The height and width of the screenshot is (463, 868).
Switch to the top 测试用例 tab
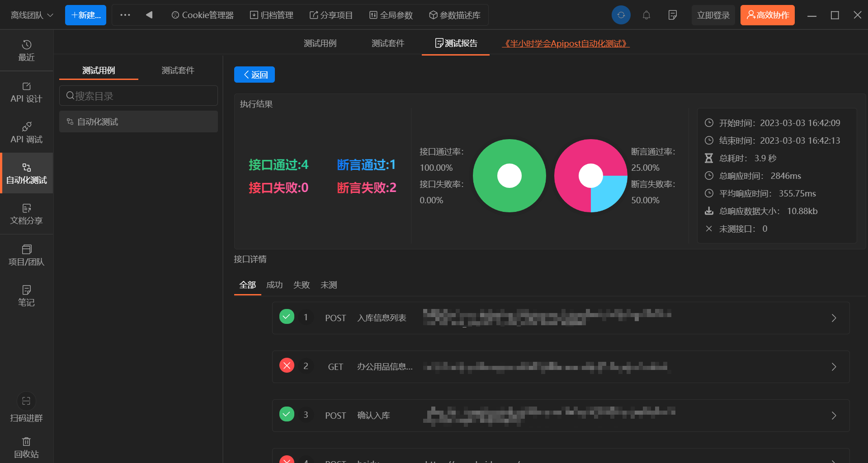tap(320, 43)
